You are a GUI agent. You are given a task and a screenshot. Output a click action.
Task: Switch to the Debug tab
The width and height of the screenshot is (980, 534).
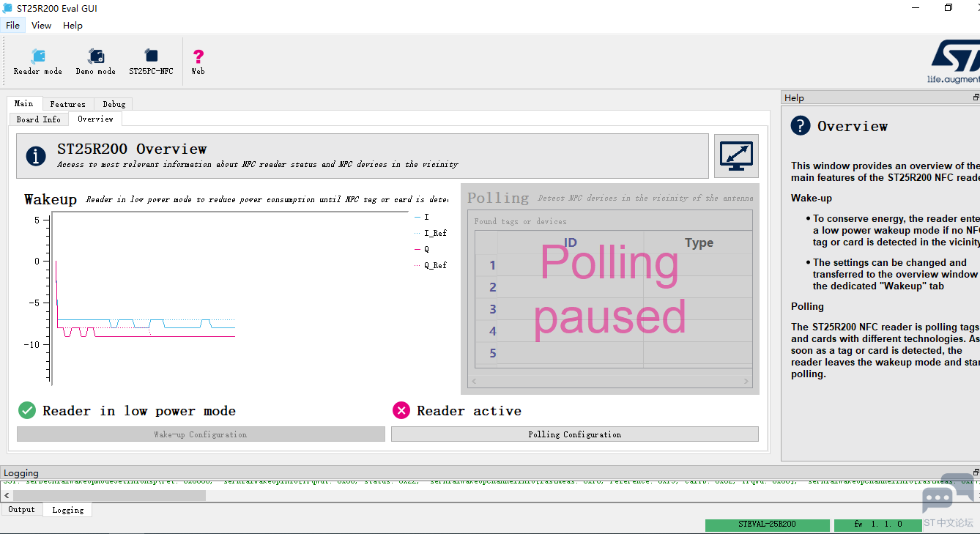[x=114, y=104]
